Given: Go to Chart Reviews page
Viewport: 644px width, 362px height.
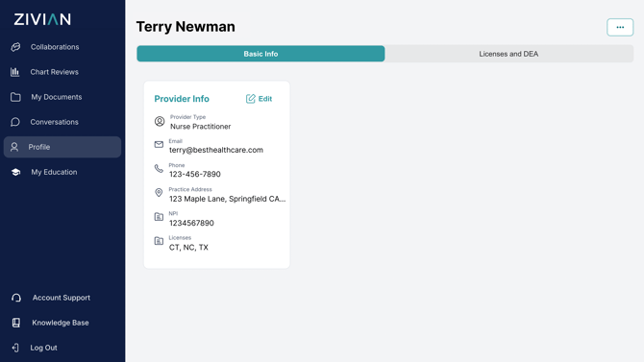Looking at the screenshot, I should click(x=54, y=72).
